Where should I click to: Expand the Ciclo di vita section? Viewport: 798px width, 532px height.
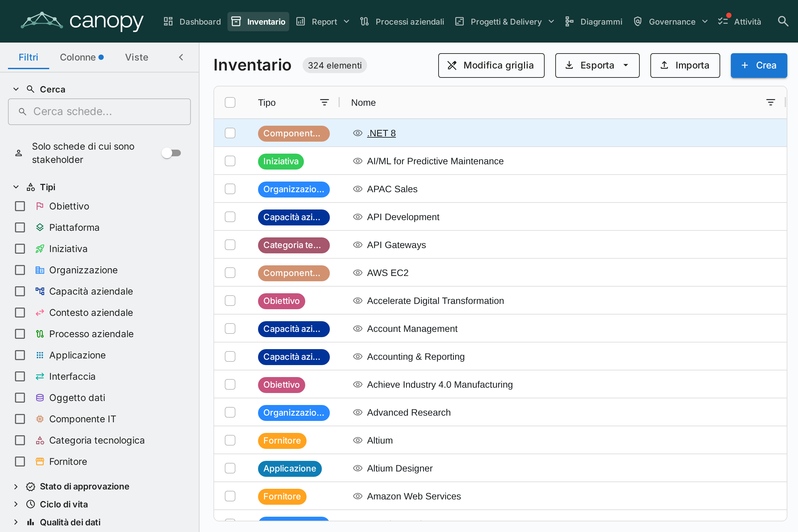tap(16, 504)
